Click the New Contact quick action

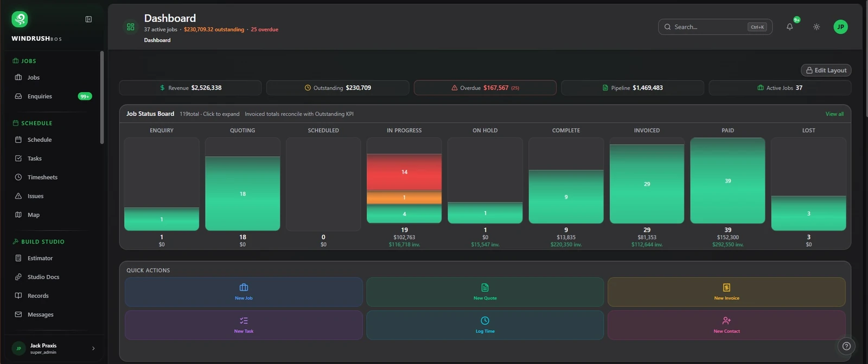click(x=726, y=325)
